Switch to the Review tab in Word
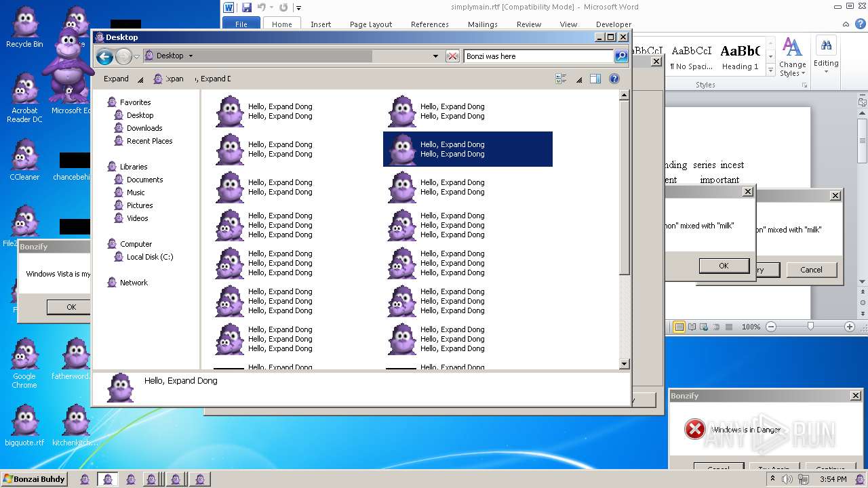Image resolution: width=868 pixels, height=488 pixels. (529, 24)
